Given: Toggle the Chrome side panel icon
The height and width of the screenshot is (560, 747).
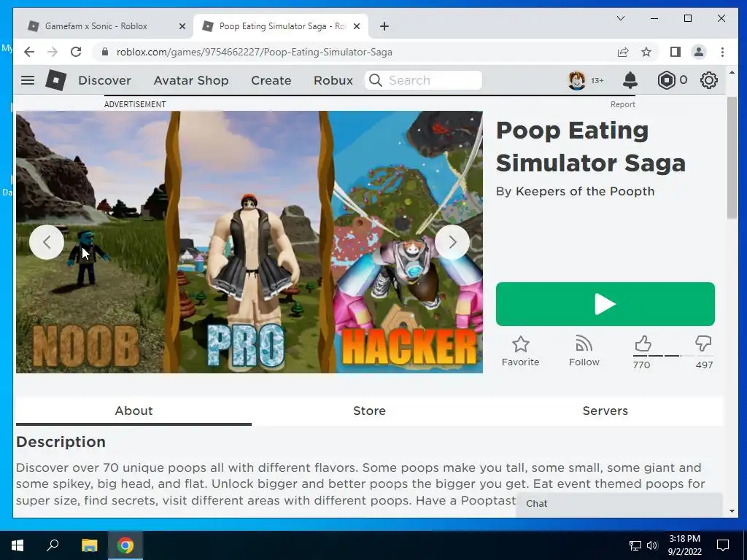Looking at the screenshot, I should pyautogui.click(x=675, y=52).
